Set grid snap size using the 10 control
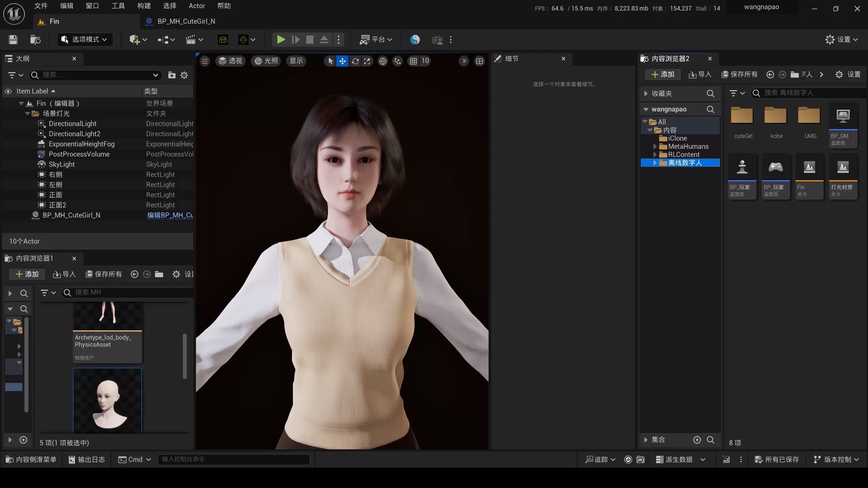Image resolution: width=868 pixels, height=488 pixels. pyautogui.click(x=426, y=61)
